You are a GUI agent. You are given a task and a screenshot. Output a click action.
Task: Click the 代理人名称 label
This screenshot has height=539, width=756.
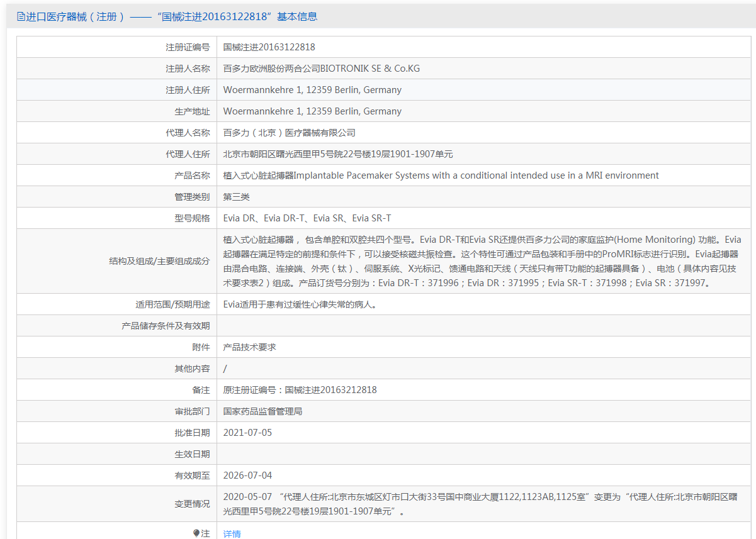pyautogui.click(x=188, y=133)
